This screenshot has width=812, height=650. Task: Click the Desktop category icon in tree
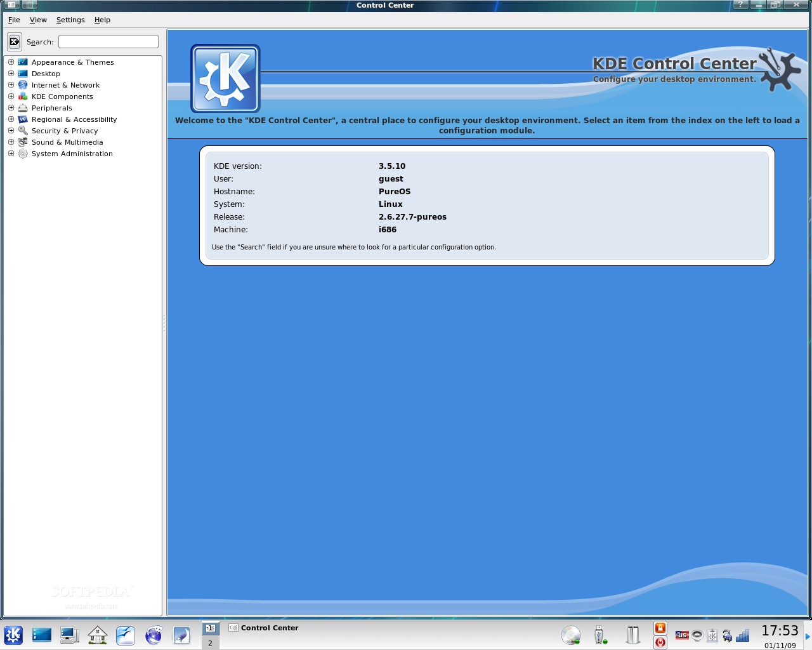tap(23, 74)
